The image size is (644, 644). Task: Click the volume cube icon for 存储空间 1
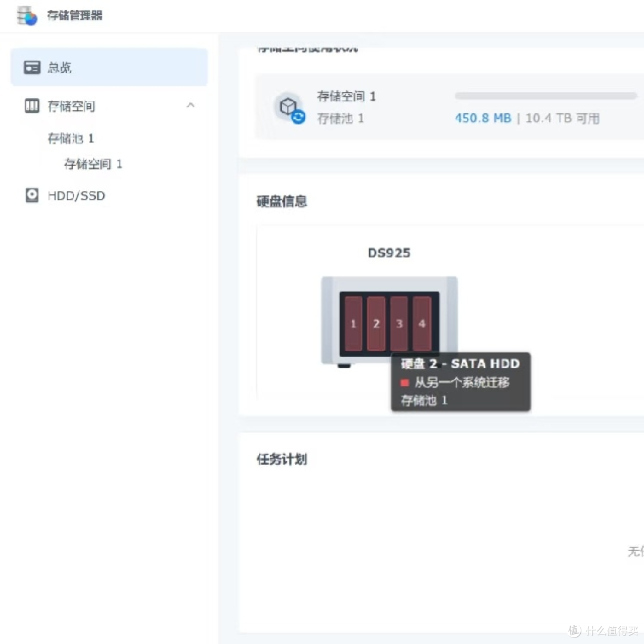point(289,108)
